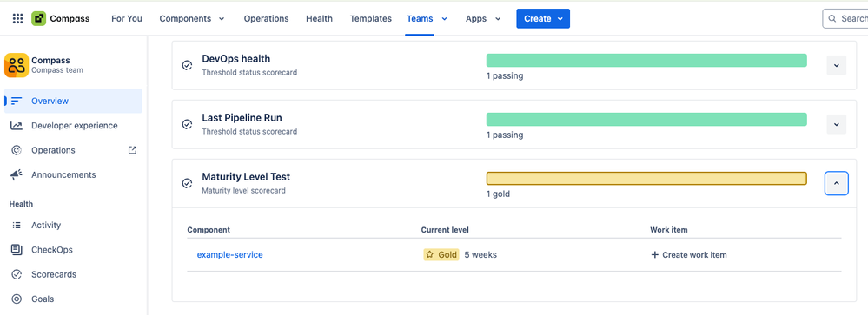Click the Scorecards check-circle icon in sidebar
This screenshot has width=868, height=315.
(x=17, y=274)
